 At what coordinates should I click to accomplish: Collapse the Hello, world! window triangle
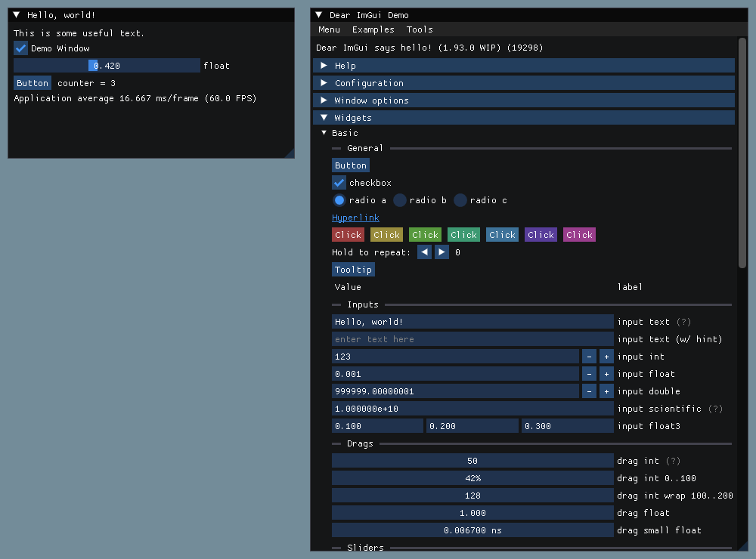pyautogui.click(x=17, y=15)
